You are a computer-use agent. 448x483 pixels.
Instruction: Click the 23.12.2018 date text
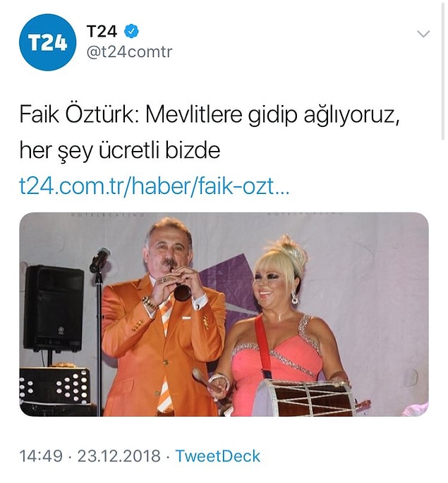pos(119,456)
